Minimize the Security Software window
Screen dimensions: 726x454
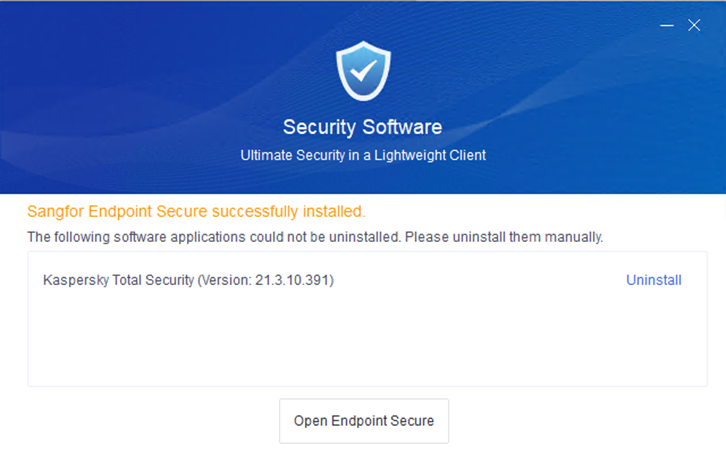[x=667, y=26]
